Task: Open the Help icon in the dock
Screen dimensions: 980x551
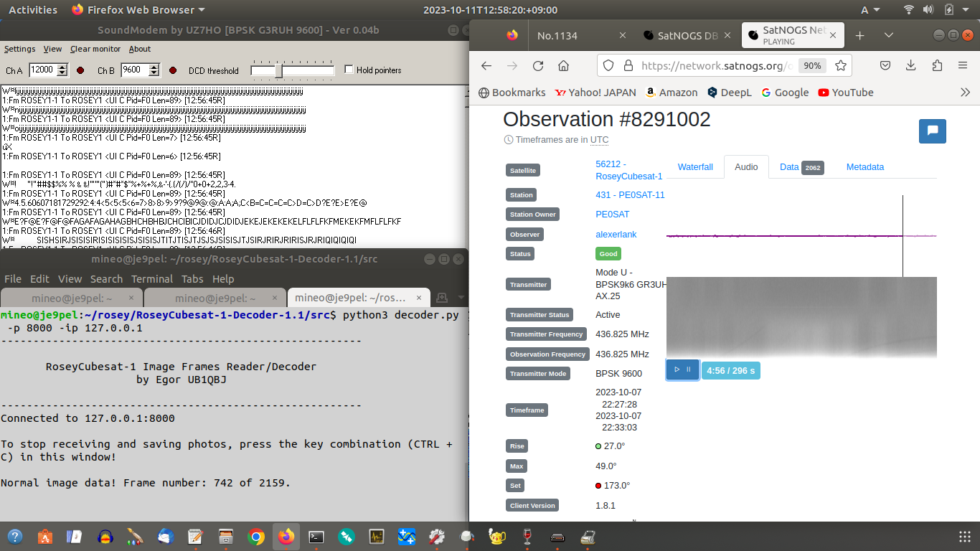Action: click(x=14, y=537)
